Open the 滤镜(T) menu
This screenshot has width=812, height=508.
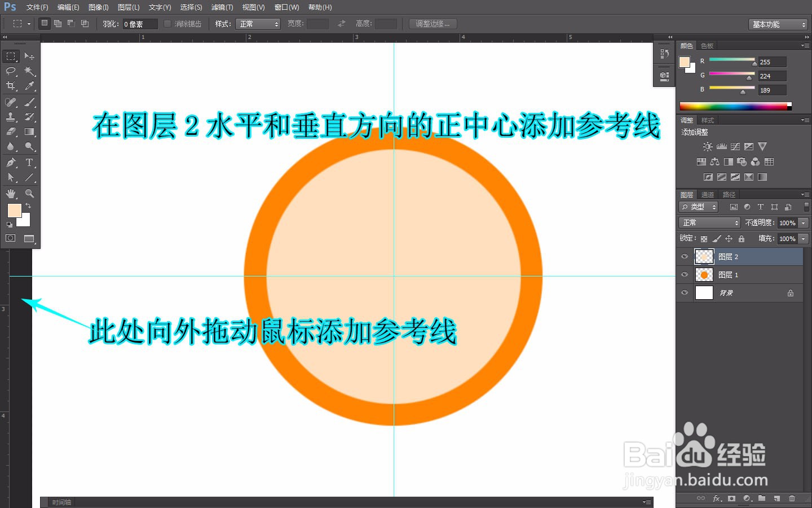pos(222,7)
